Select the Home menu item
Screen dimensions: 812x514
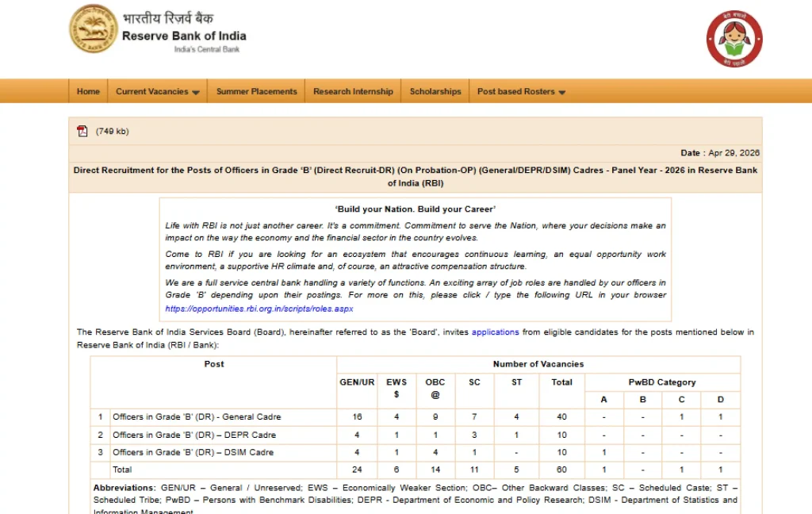(87, 91)
